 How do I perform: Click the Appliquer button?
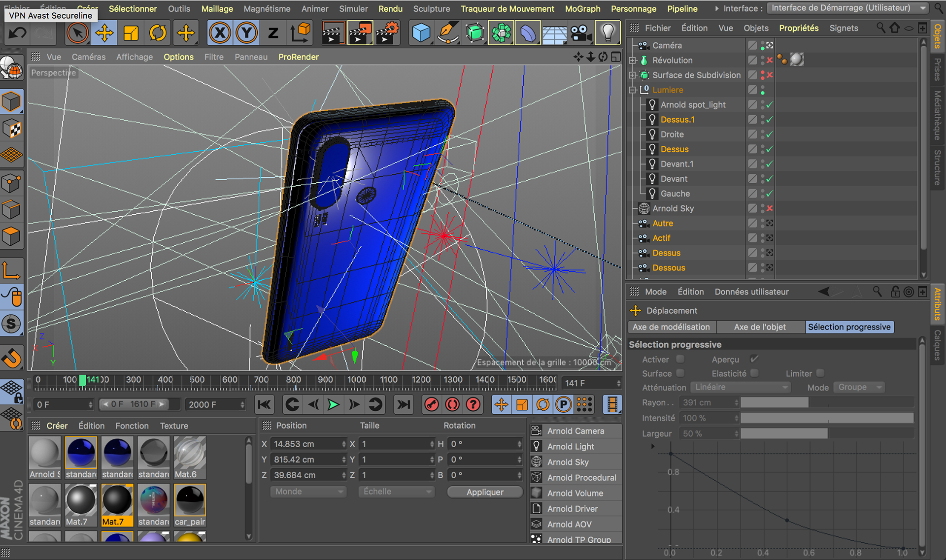(x=485, y=492)
